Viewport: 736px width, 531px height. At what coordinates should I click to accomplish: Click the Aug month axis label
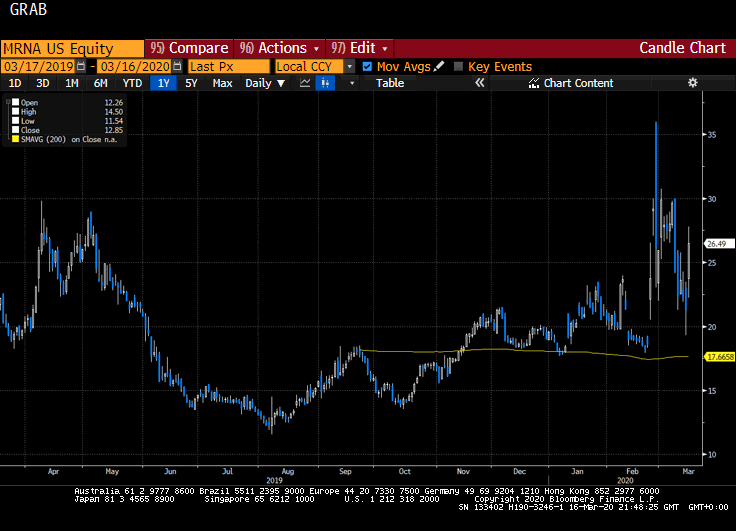(x=288, y=471)
